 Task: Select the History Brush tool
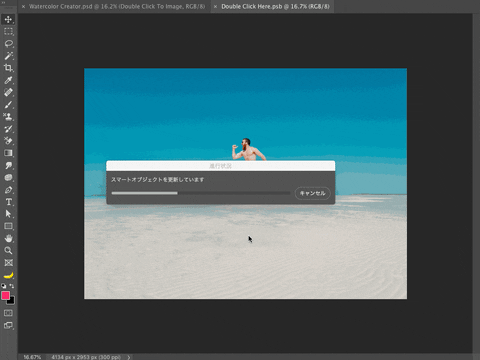[8, 129]
